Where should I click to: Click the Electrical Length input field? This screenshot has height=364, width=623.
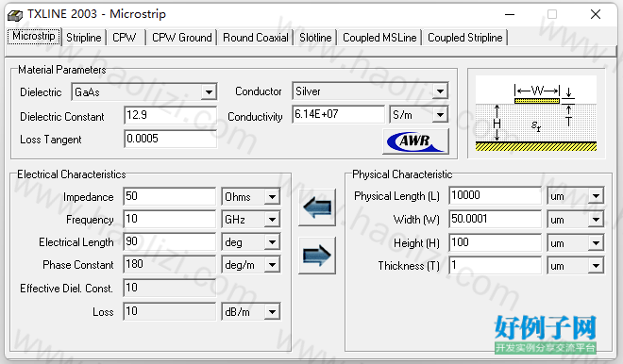click(x=169, y=241)
